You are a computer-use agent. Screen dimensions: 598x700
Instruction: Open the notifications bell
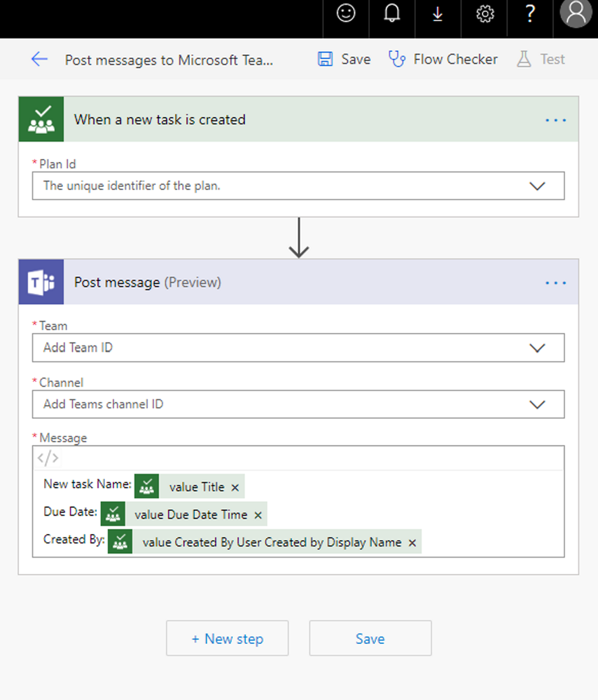click(x=392, y=13)
